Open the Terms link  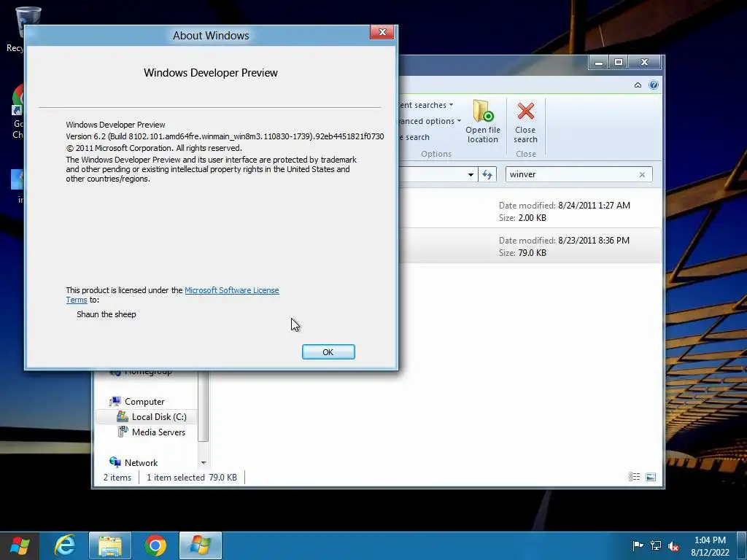click(76, 300)
